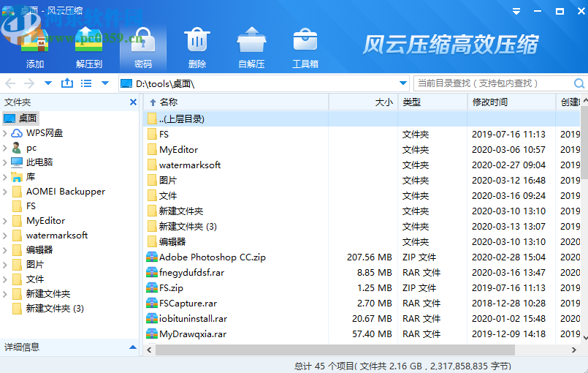Click horizontal scrollbar right arrow
Screen dimensions: 588x373
point(573,350)
